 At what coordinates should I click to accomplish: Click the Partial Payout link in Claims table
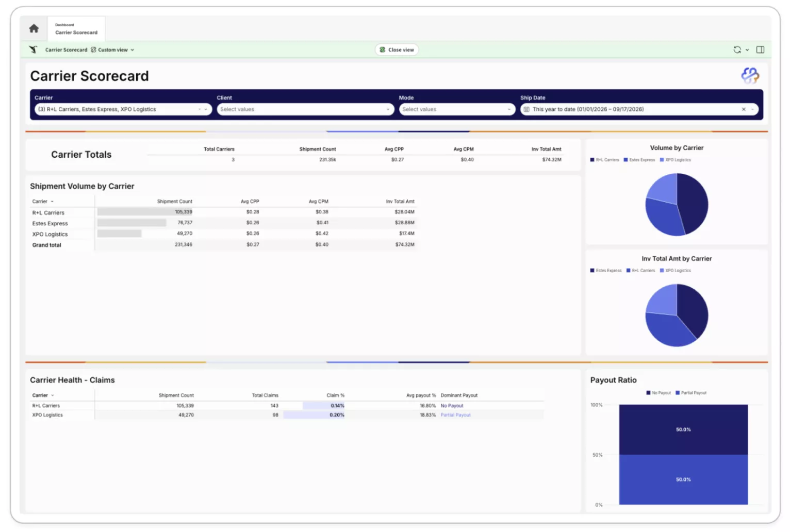click(x=455, y=415)
